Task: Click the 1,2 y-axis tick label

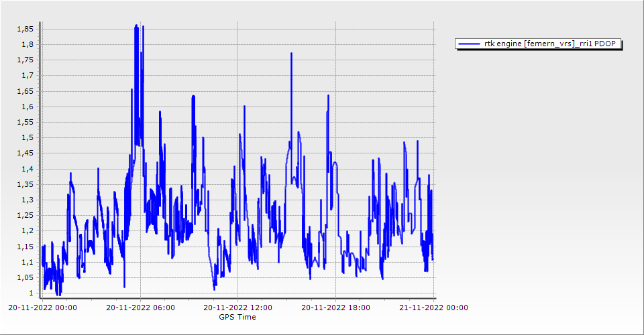Action: 28,231
